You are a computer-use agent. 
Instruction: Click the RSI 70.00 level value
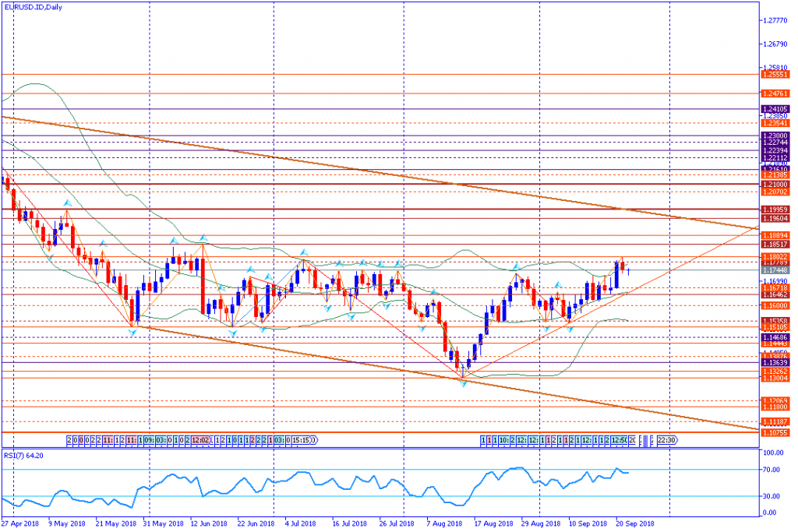[772, 470]
